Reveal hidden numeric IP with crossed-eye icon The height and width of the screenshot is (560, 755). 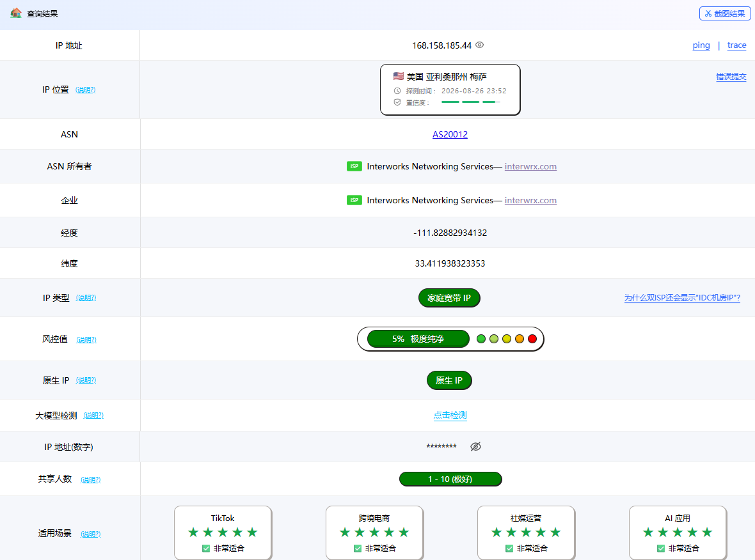tap(476, 446)
